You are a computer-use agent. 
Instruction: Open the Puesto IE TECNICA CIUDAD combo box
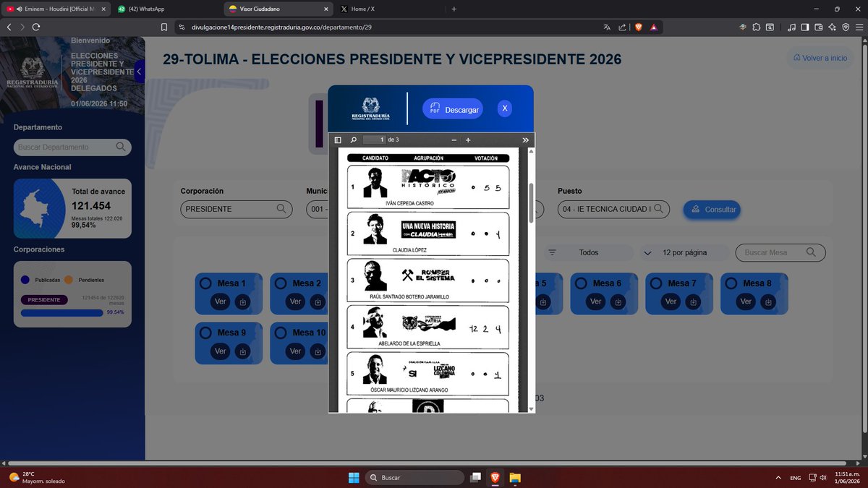613,209
